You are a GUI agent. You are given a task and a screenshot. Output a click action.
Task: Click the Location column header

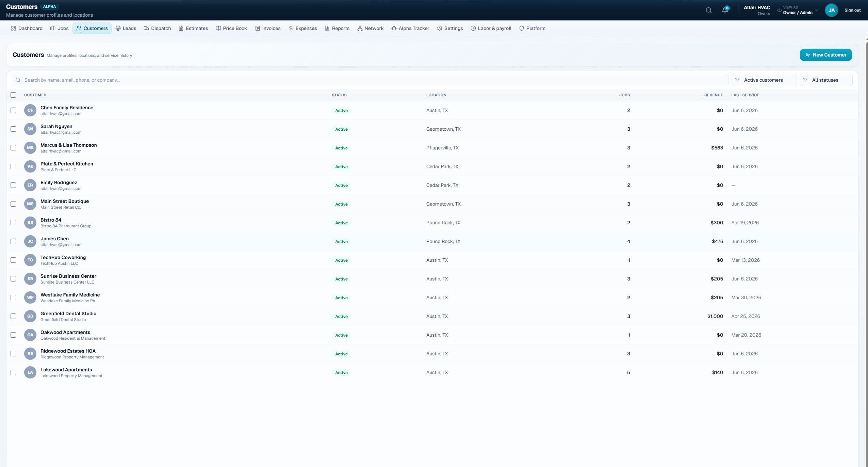436,95
